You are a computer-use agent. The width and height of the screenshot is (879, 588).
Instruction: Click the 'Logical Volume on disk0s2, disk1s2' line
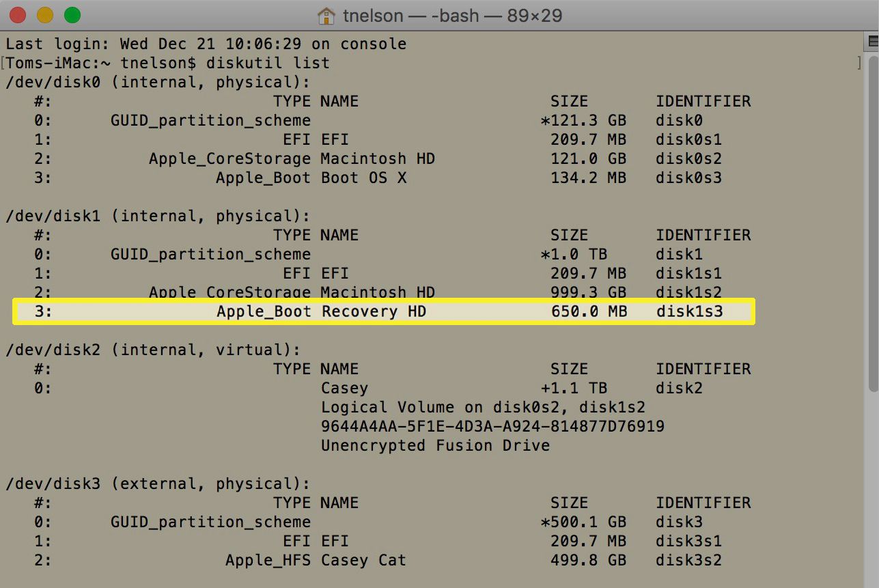(x=483, y=408)
